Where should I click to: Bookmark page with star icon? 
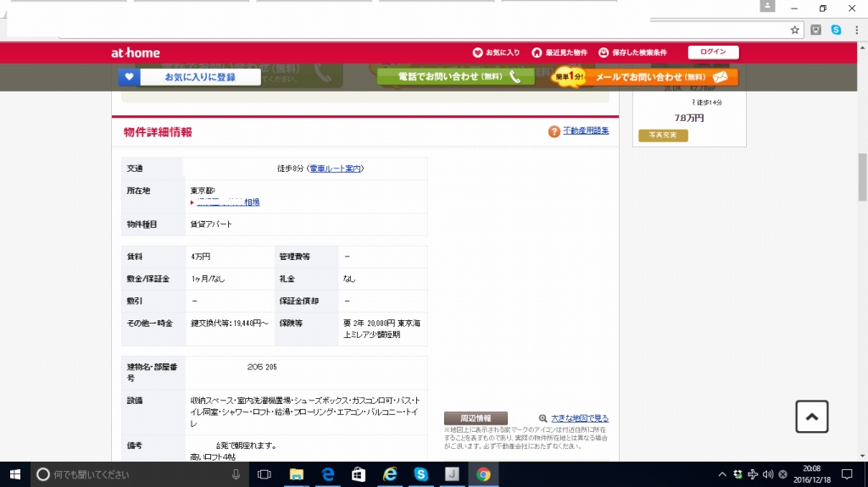tap(795, 30)
